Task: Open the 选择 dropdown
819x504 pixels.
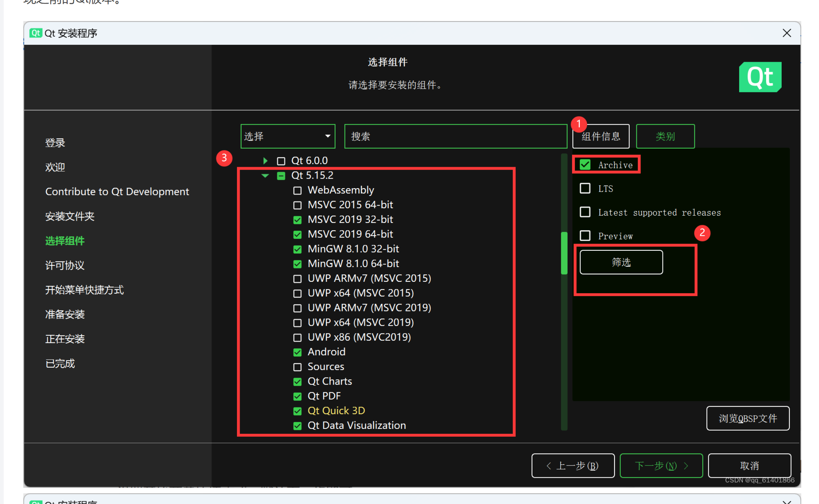Action: (288, 136)
